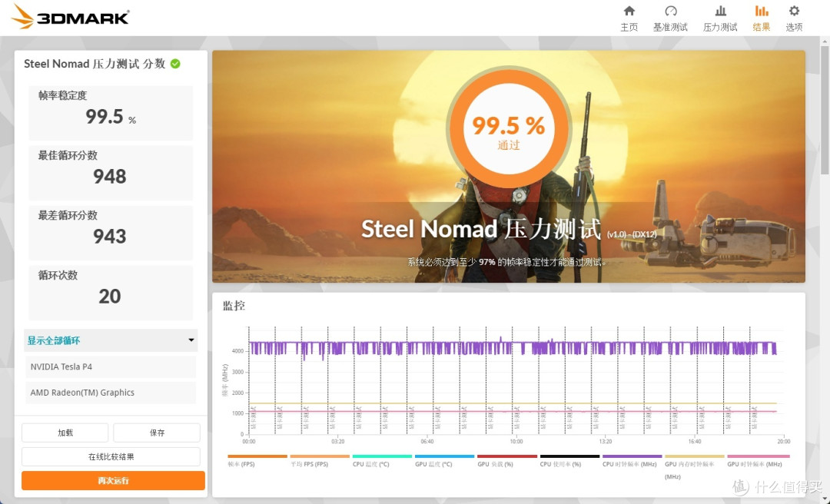The width and height of the screenshot is (830, 504).
Task: Click the 10:00 time label on chart axis
Action: pos(516,441)
